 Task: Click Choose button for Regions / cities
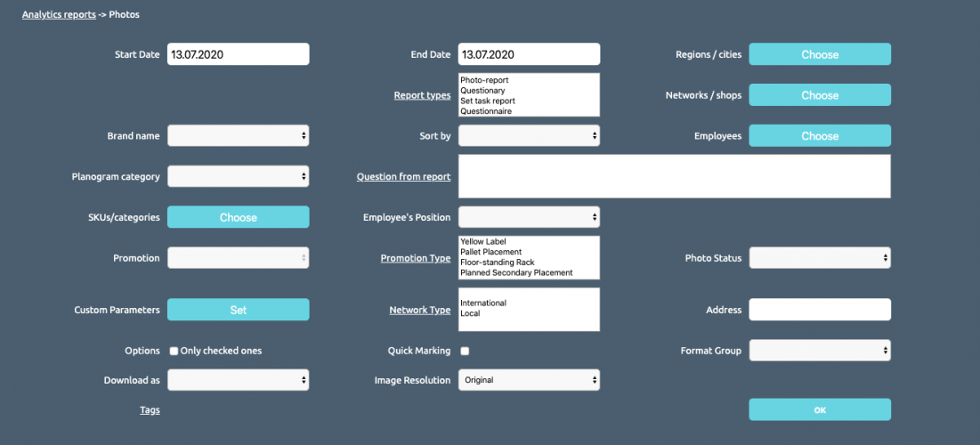820,54
